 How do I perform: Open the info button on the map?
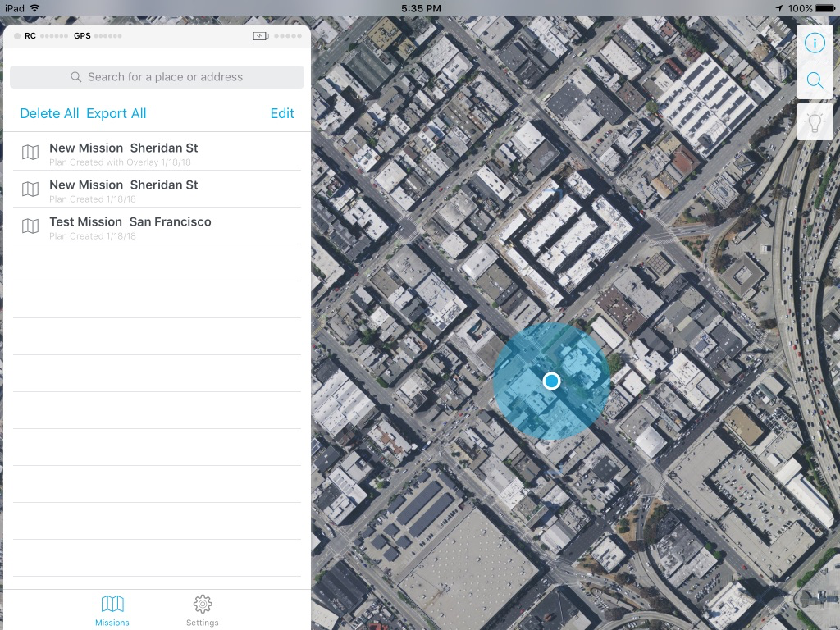click(815, 43)
